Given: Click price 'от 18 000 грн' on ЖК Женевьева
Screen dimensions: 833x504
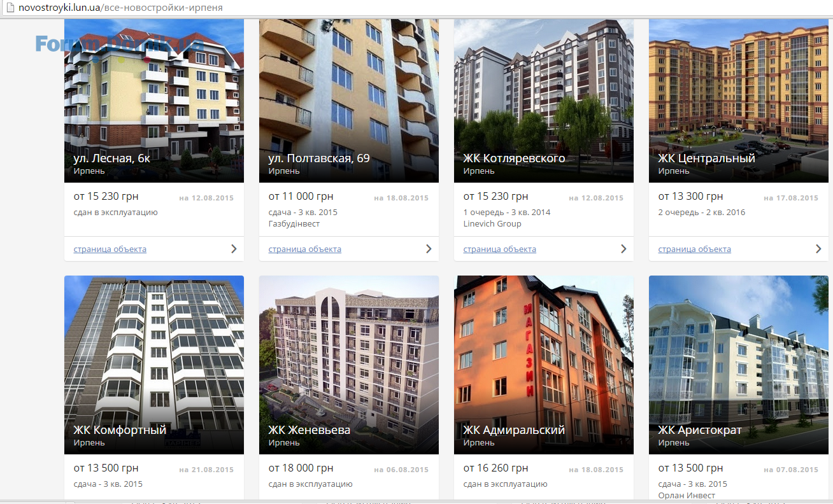Looking at the screenshot, I should tap(301, 468).
